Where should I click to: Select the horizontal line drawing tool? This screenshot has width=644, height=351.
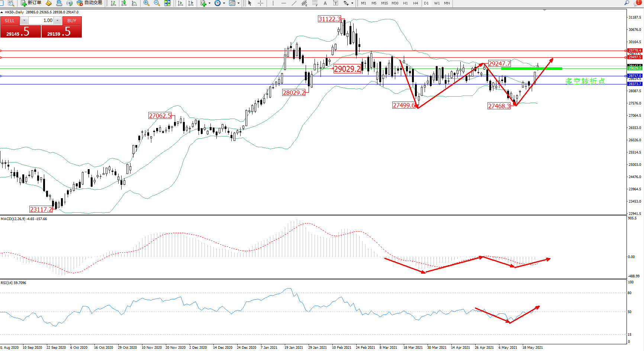[x=284, y=3]
